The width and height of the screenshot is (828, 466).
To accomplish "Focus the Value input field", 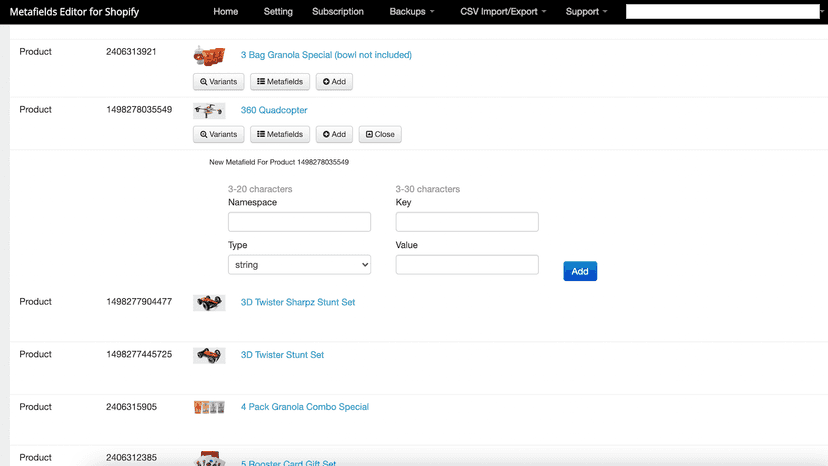I will point(467,265).
